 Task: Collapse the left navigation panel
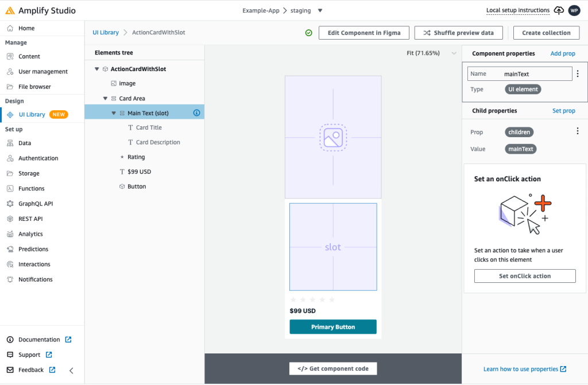71,370
